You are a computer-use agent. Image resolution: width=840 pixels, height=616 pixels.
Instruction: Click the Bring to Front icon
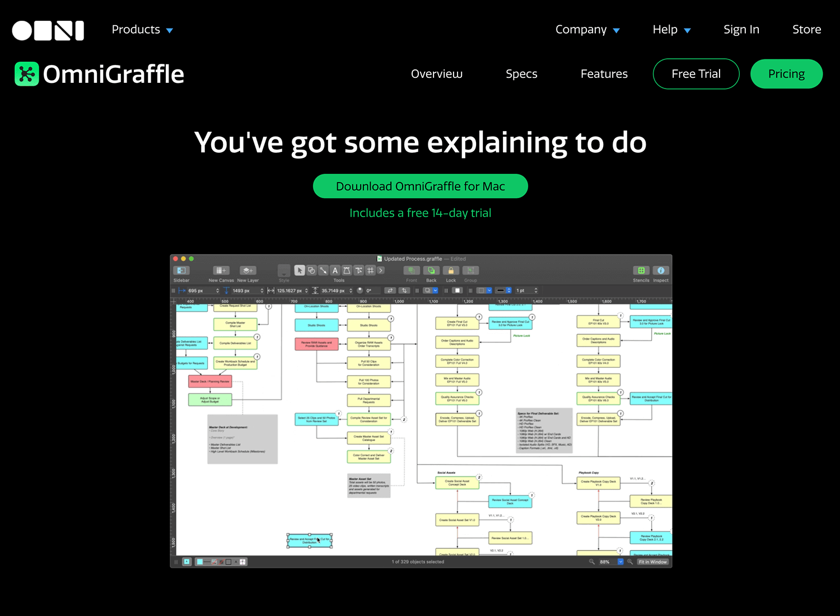[x=412, y=270]
